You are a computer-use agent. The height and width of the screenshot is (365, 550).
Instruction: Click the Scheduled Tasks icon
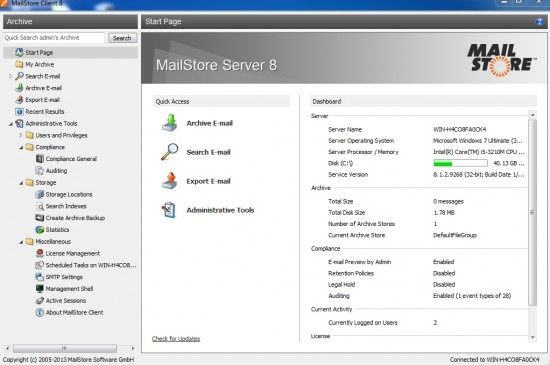[x=40, y=265]
